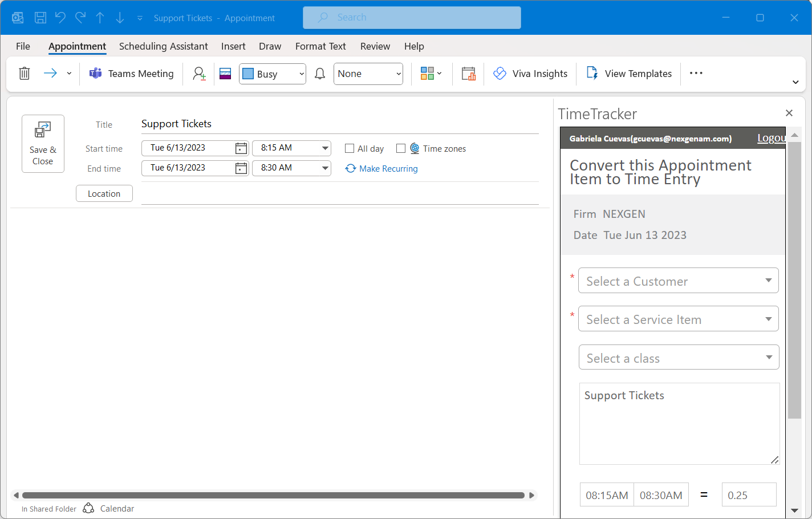Click the end date field
Viewport: 812px width, 519px height.
tap(188, 168)
